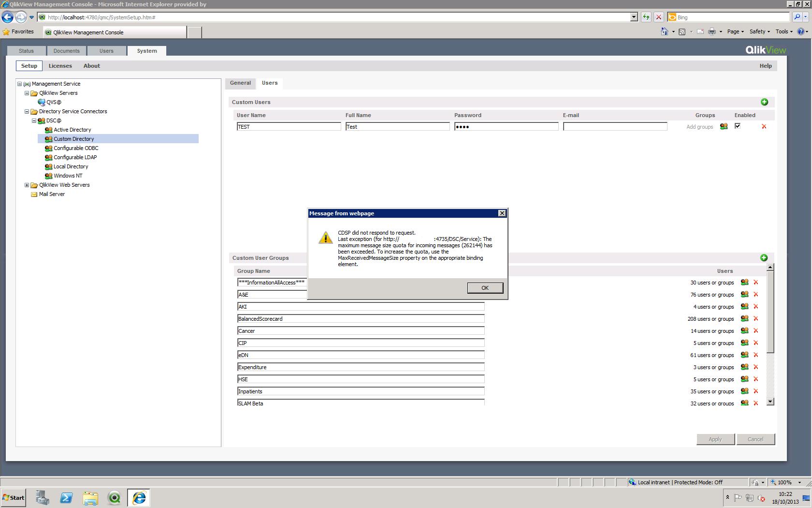Screen dimensions: 812x508
Task: Delete the BalancedScorecard group
Action: (x=756, y=319)
